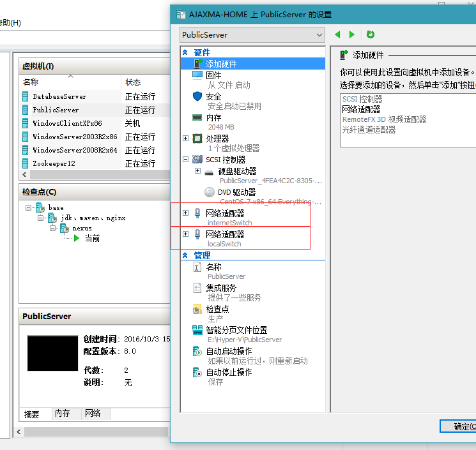
Task: Click the 安全 shield icon
Action: coord(197,96)
